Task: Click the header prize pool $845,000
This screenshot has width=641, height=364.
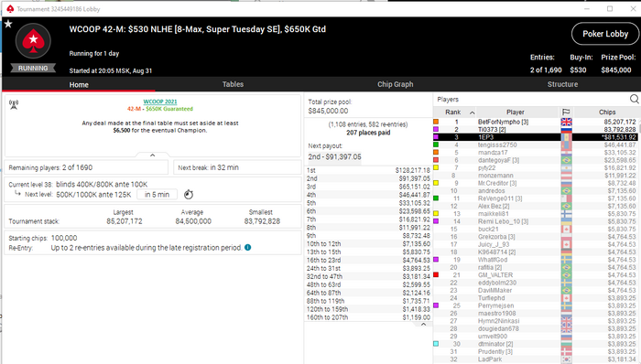Action: (616, 70)
